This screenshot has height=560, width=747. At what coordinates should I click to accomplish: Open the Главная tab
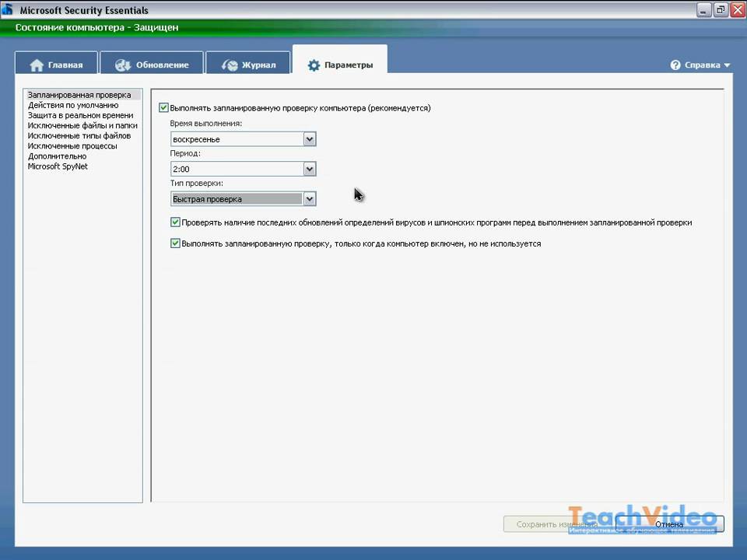(56, 63)
